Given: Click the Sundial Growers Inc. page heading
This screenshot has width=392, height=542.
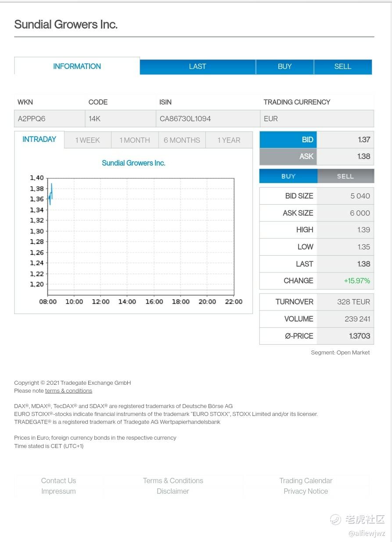Looking at the screenshot, I should point(66,25).
